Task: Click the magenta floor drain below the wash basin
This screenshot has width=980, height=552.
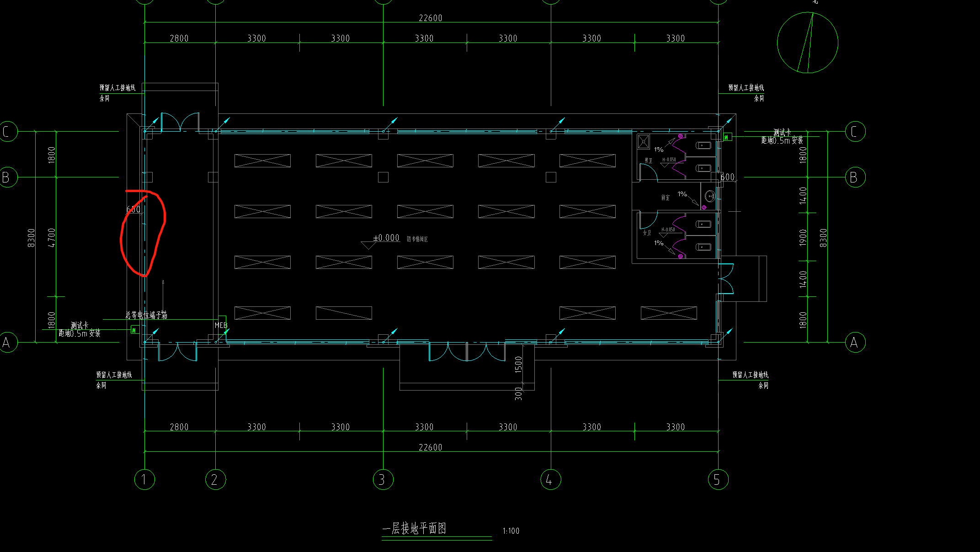Action: (704, 208)
